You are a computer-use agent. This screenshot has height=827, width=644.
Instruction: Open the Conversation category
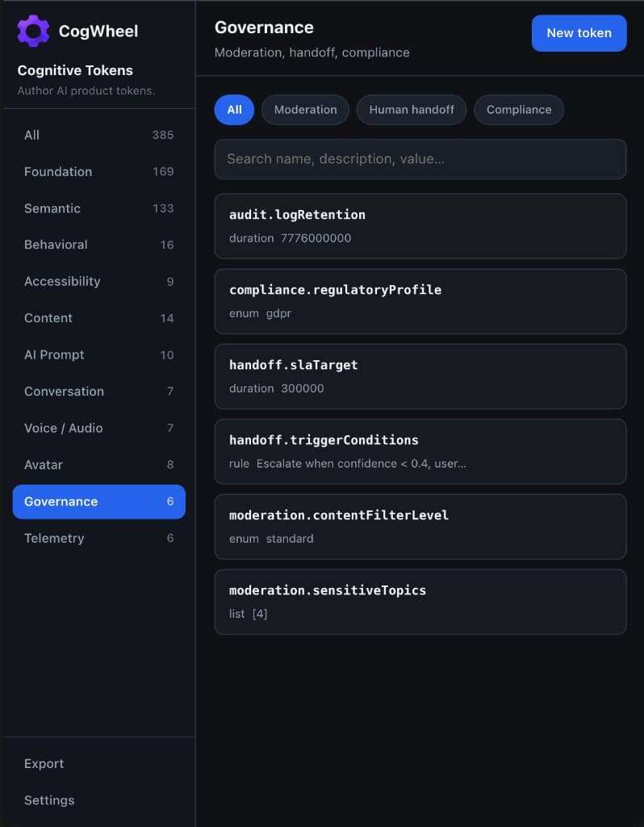tap(98, 392)
